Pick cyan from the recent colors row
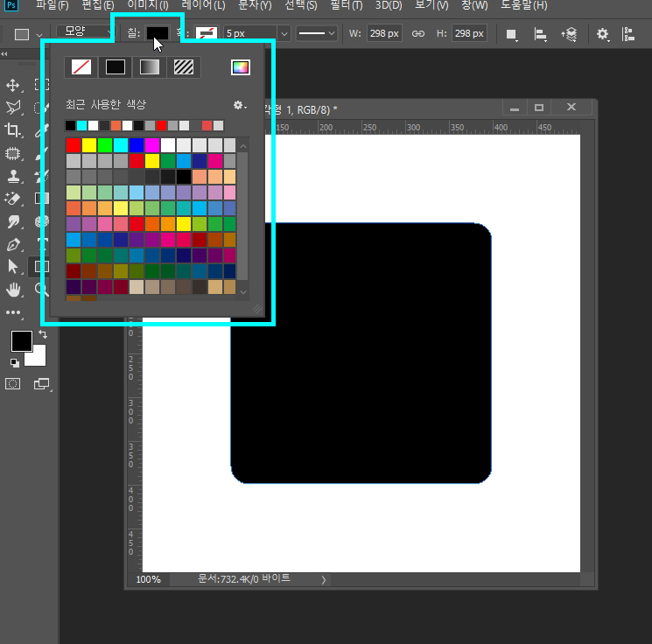The height and width of the screenshot is (644, 652). click(x=82, y=125)
